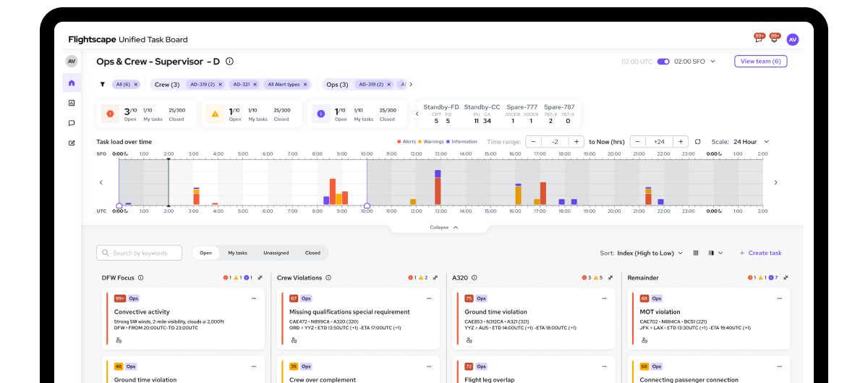This screenshot has width=868, height=383.
Task: Switch to the Unassigned tab
Action: [x=276, y=253]
